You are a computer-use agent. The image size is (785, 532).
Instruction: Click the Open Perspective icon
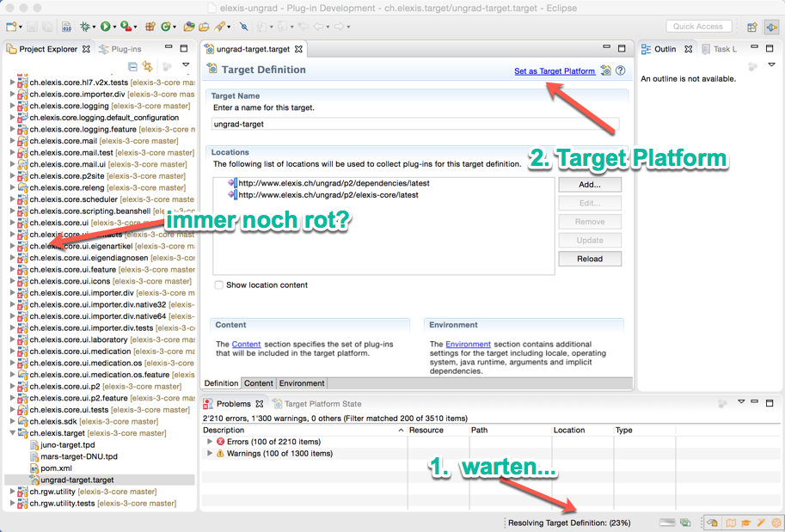752,28
